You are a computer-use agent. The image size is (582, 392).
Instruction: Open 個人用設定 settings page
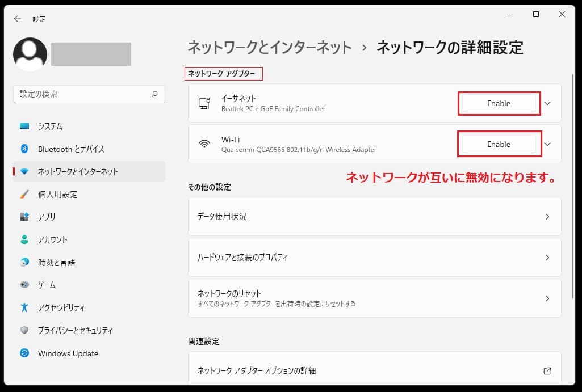[x=89, y=194]
